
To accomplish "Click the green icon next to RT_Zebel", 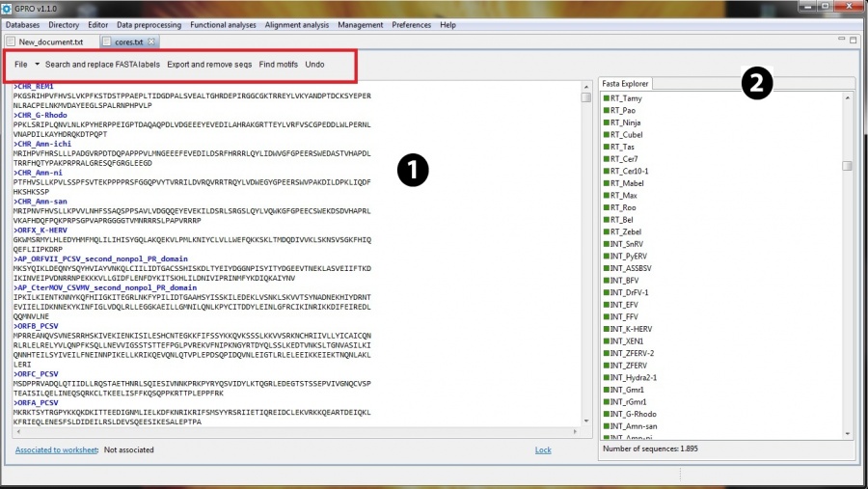I will [606, 231].
